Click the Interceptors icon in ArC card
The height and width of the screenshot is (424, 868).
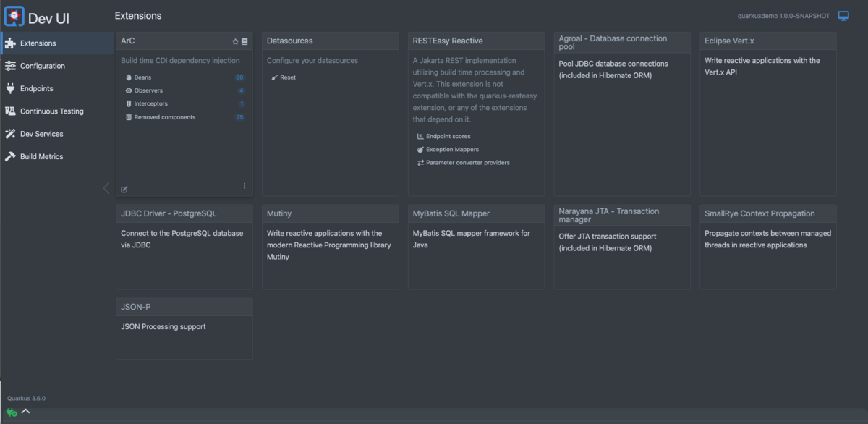(x=129, y=103)
